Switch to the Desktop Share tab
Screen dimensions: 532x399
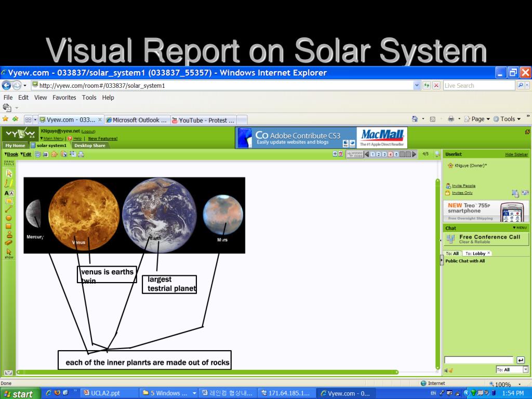pyautogui.click(x=90, y=145)
